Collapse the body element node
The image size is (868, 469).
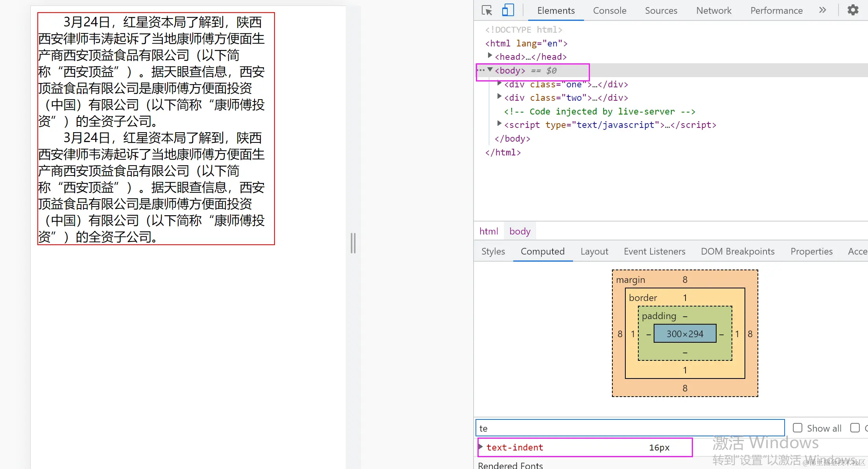coord(490,70)
